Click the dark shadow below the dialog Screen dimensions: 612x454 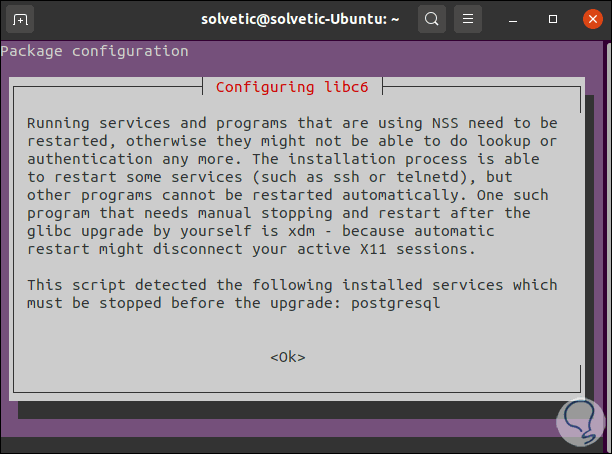click(x=300, y=410)
